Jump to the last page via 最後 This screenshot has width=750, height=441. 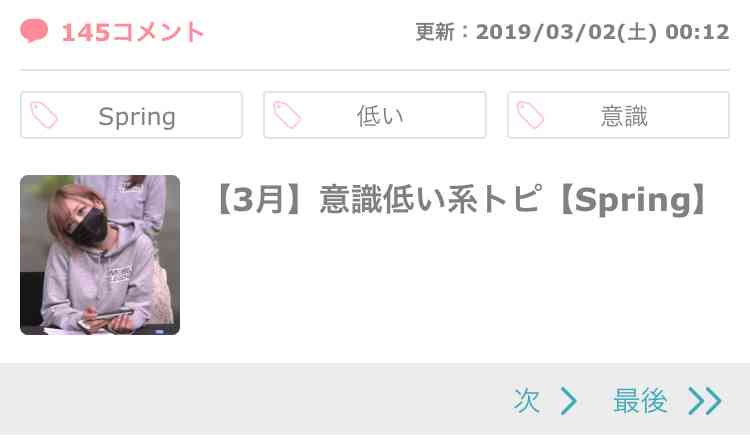click(x=640, y=401)
